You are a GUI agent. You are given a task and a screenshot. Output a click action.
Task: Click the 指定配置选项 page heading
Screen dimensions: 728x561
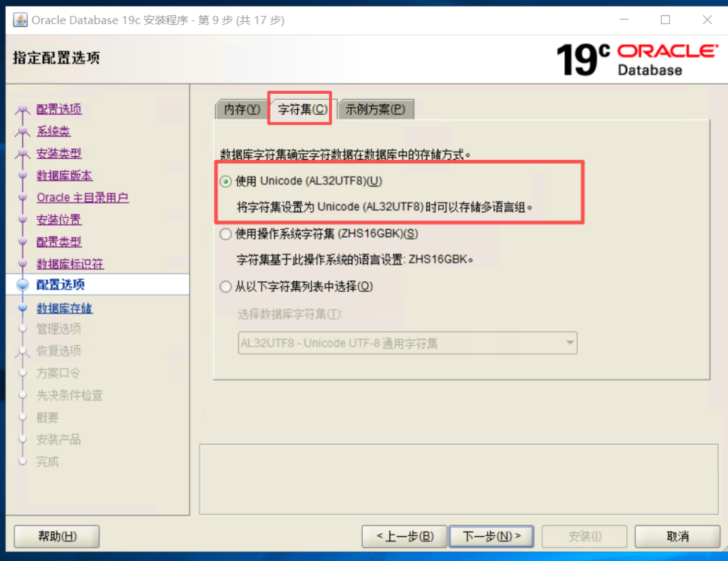56,58
